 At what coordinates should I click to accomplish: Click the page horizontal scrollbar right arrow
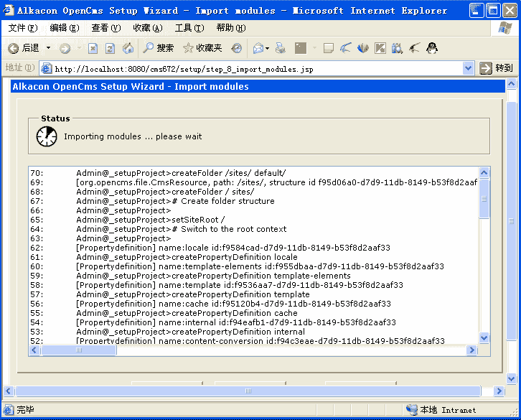tap(499, 391)
